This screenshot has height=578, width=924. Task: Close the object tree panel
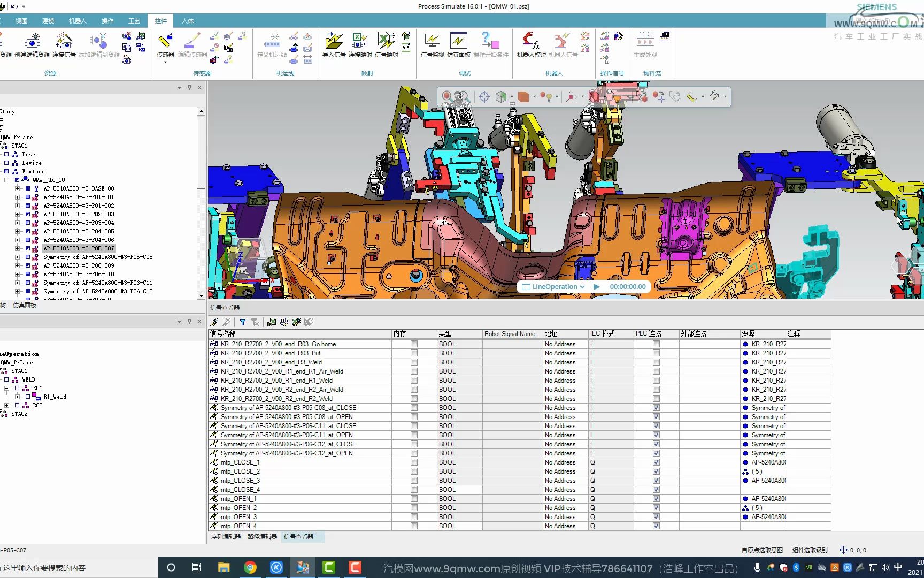click(x=199, y=87)
